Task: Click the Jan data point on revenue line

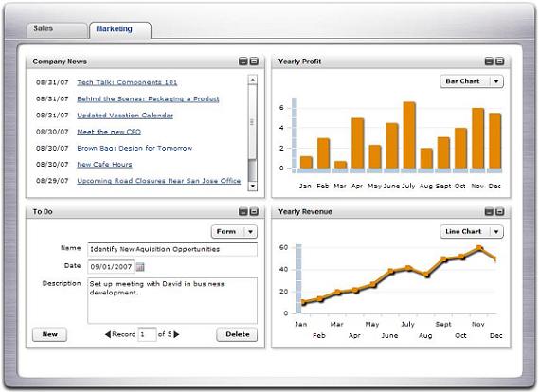Action: click(x=303, y=303)
